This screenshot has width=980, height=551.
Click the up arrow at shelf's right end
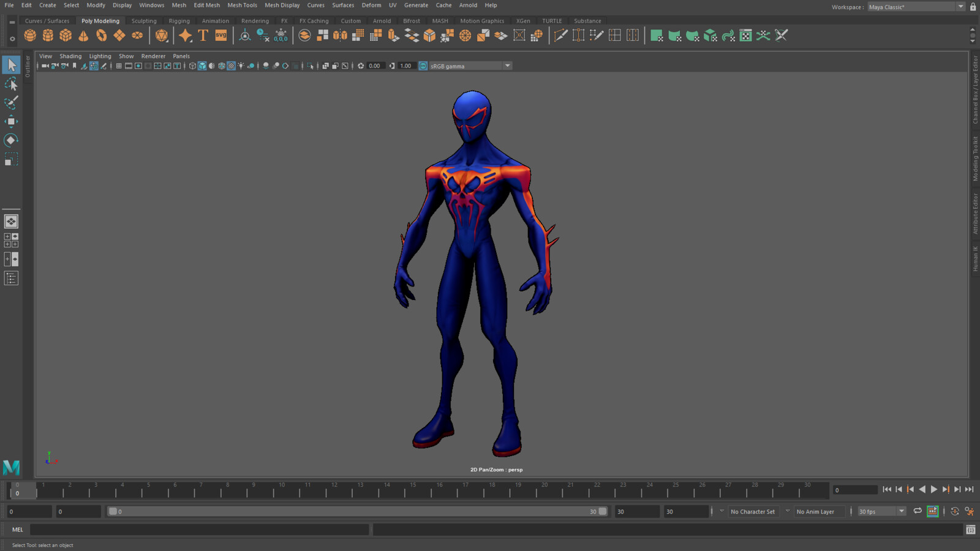973,29
